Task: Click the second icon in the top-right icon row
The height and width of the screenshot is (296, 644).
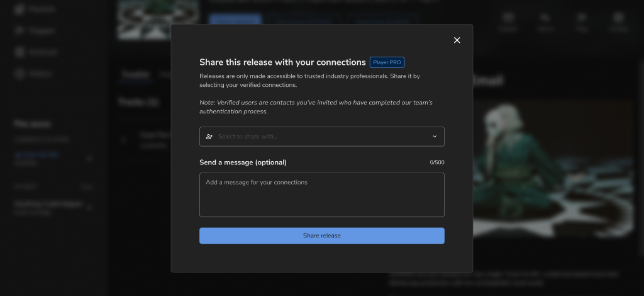Action: (545, 20)
